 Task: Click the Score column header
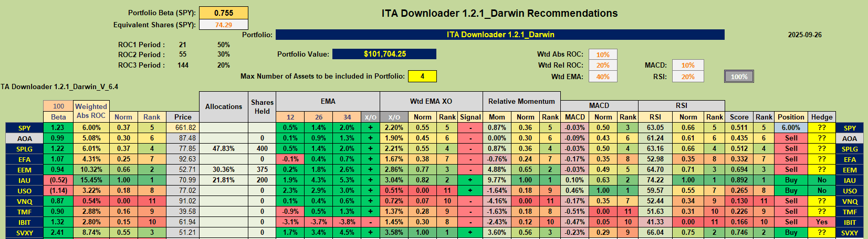[x=739, y=117]
